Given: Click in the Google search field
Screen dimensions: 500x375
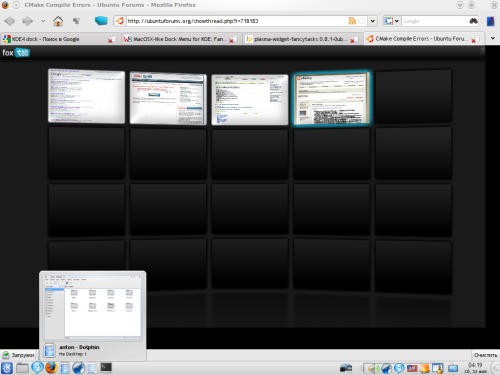Looking at the screenshot, I should [x=435, y=21].
